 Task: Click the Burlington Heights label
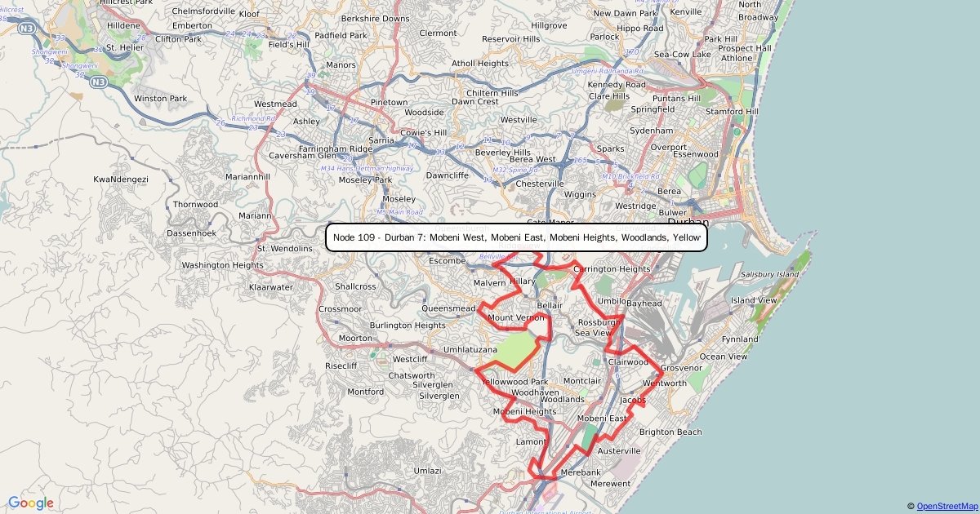click(408, 326)
